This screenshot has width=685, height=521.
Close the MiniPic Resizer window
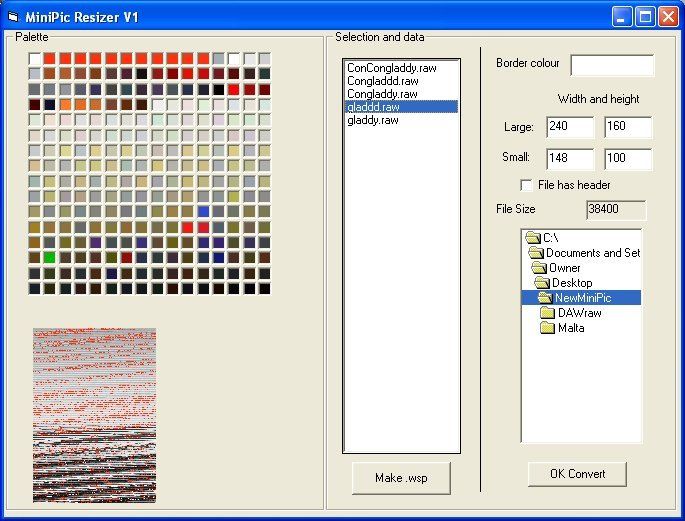pos(668,17)
